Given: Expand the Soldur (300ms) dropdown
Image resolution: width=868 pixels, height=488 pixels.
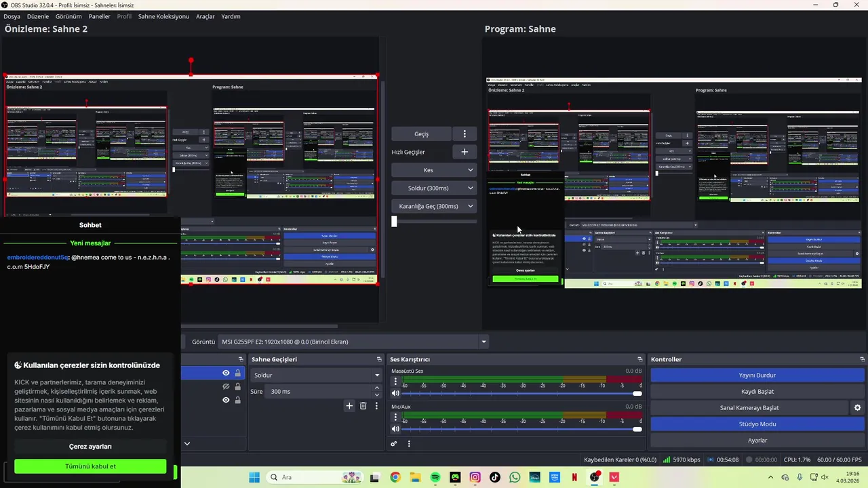Looking at the screenshot, I should click(x=471, y=188).
